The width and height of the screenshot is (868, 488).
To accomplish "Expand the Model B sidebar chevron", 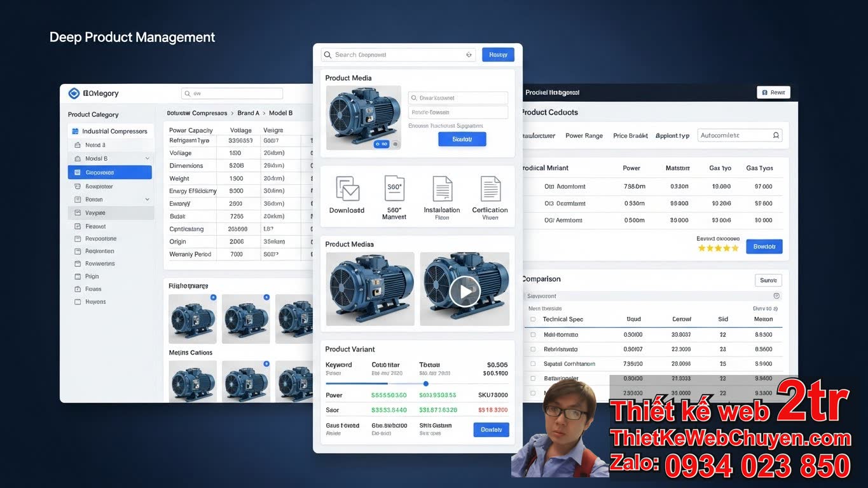I will 148,158.
